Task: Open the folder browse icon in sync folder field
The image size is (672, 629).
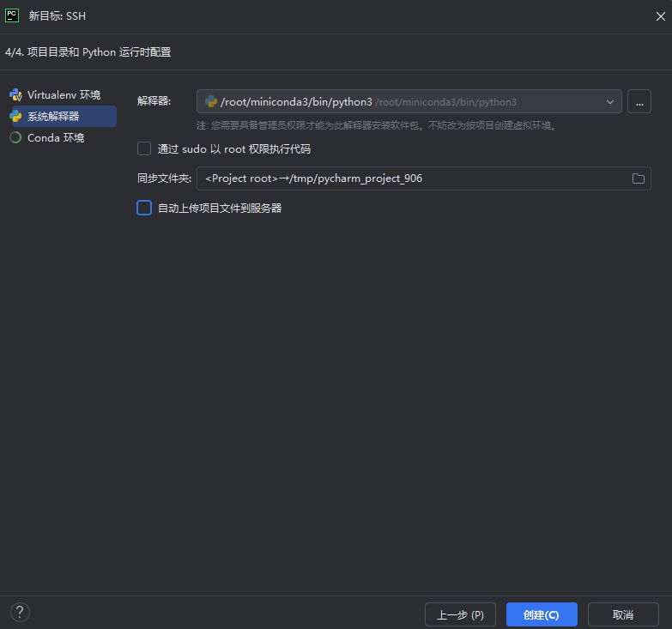Action: click(x=639, y=178)
